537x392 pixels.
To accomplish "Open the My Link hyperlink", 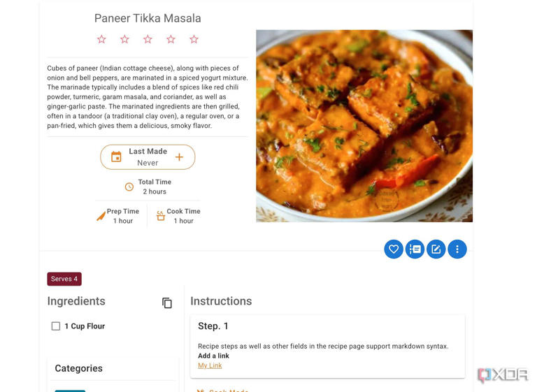I will click(210, 365).
